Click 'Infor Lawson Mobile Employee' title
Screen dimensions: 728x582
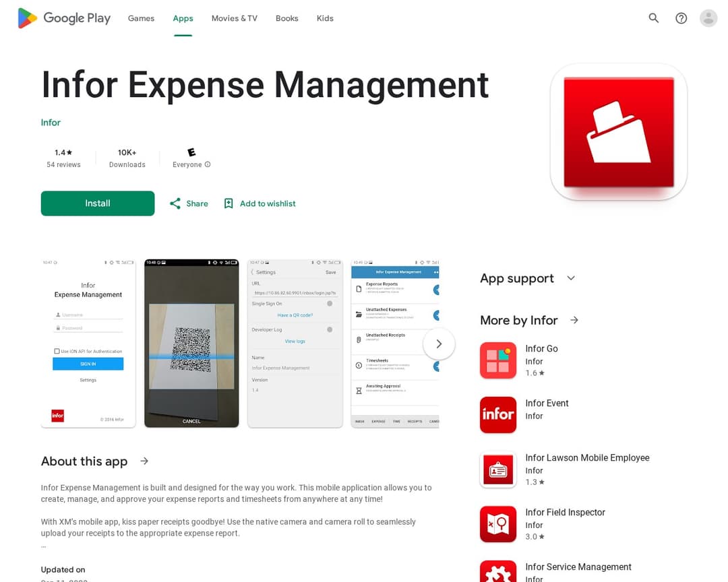pos(587,457)
